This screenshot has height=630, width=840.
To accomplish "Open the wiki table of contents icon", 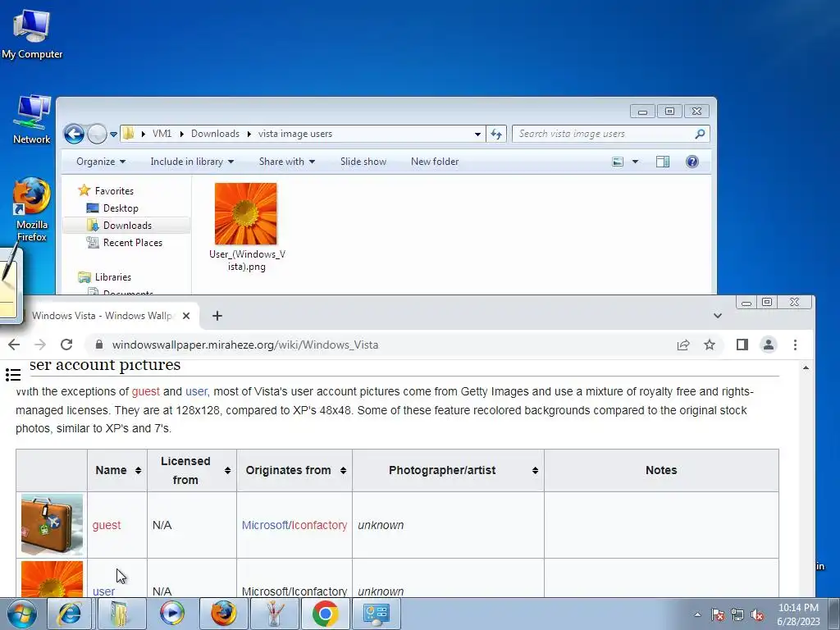I will click(x=13, y=374).
